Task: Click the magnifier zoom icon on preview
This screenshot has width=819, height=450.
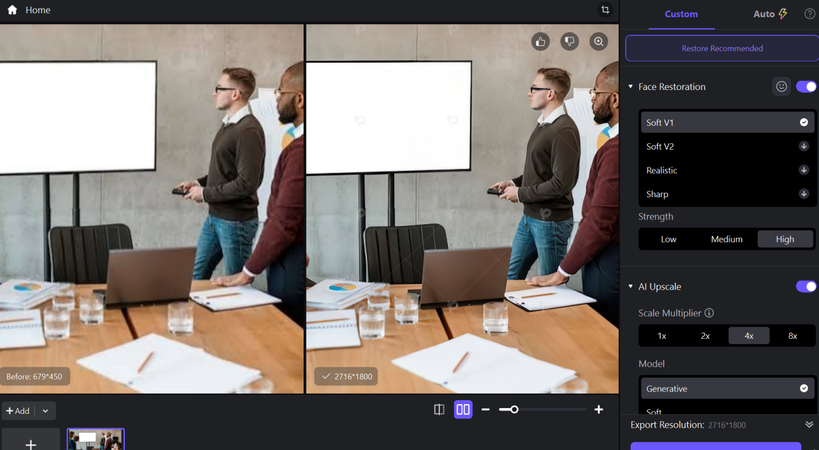Action: tap(599, 41)
